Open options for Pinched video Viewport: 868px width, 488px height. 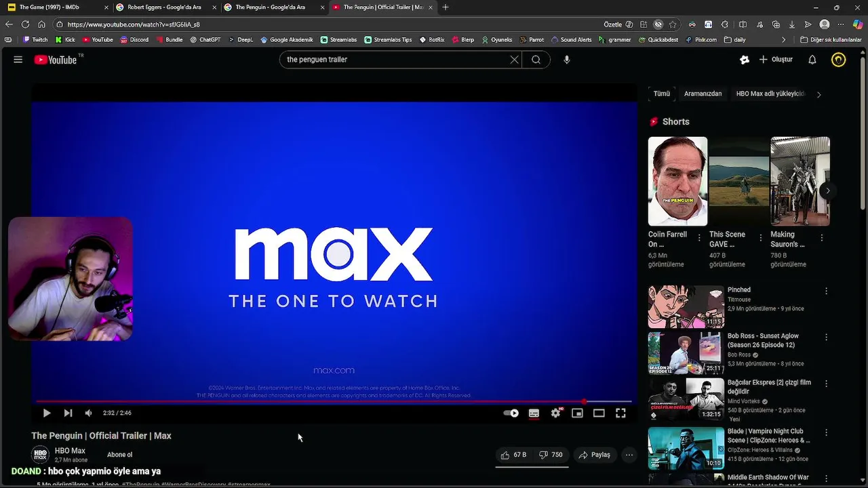click(826, 291)
